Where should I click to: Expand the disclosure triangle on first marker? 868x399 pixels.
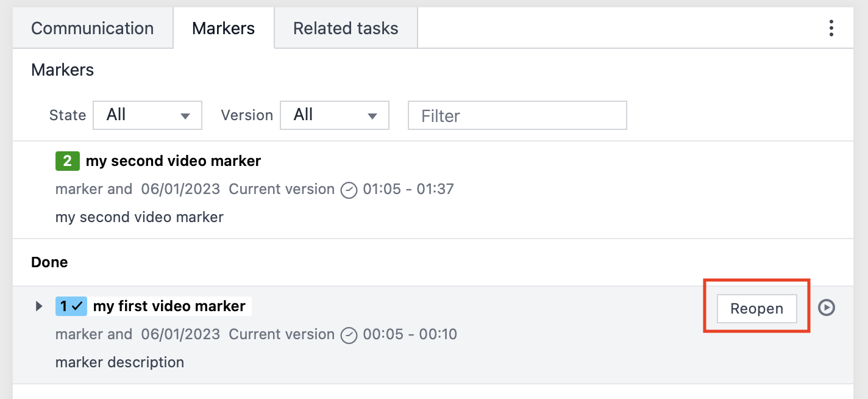38,306
